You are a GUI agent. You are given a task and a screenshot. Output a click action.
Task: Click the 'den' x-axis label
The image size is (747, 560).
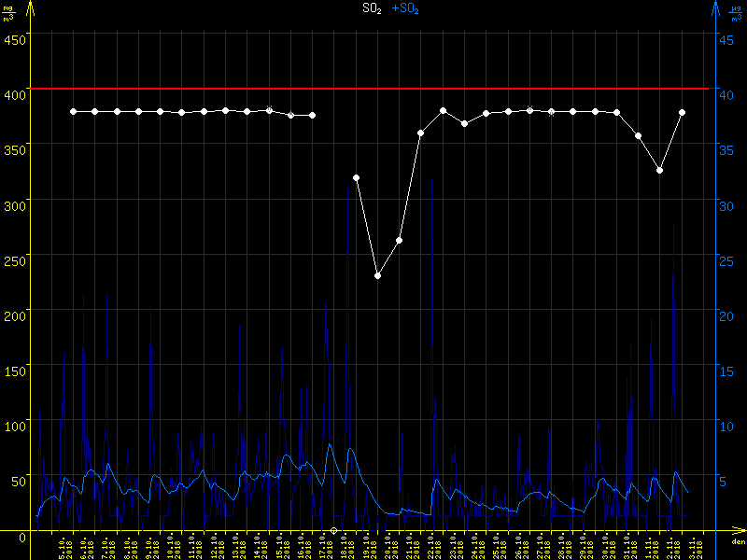[x=738, y=541]
